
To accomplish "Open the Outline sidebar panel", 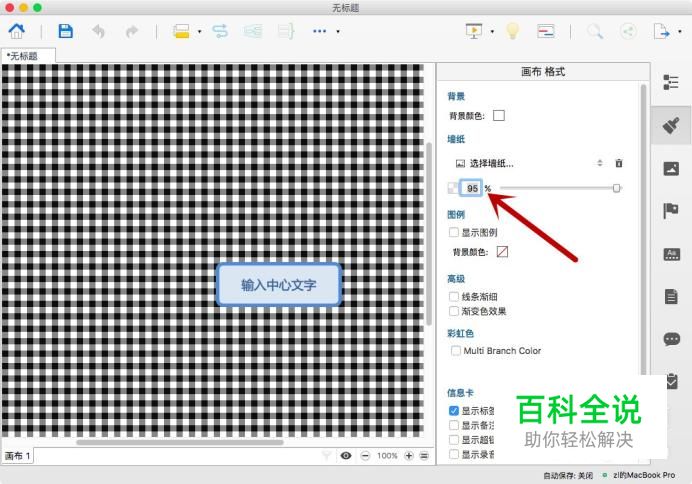I will tap(671, 82).
